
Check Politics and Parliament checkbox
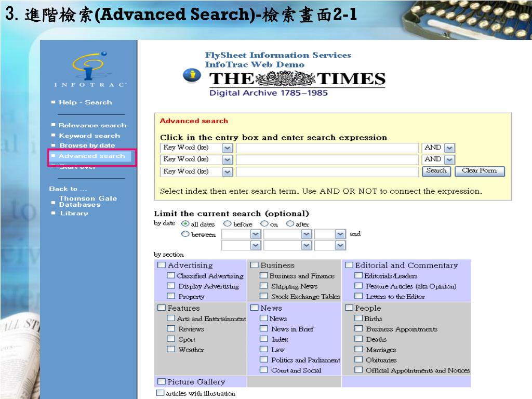click(x=263, y=360)
